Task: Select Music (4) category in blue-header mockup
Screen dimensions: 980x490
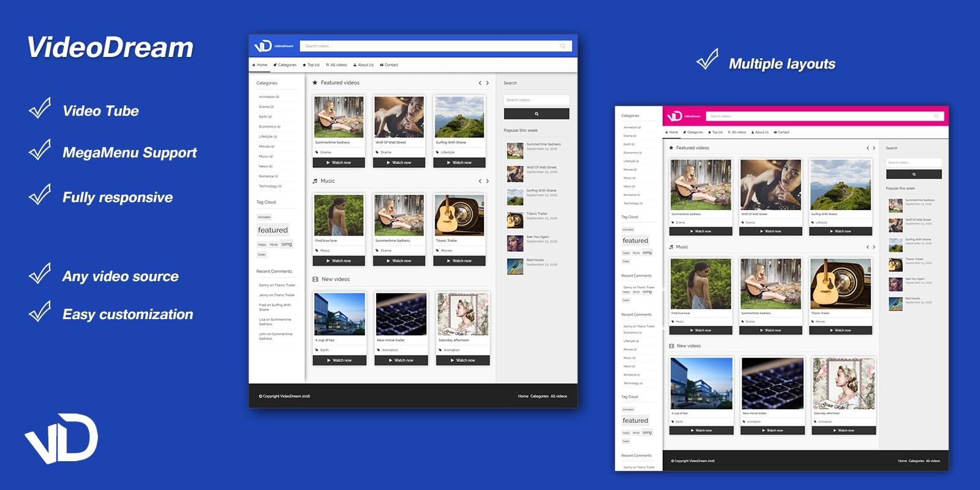Action: tap(266, 156)
